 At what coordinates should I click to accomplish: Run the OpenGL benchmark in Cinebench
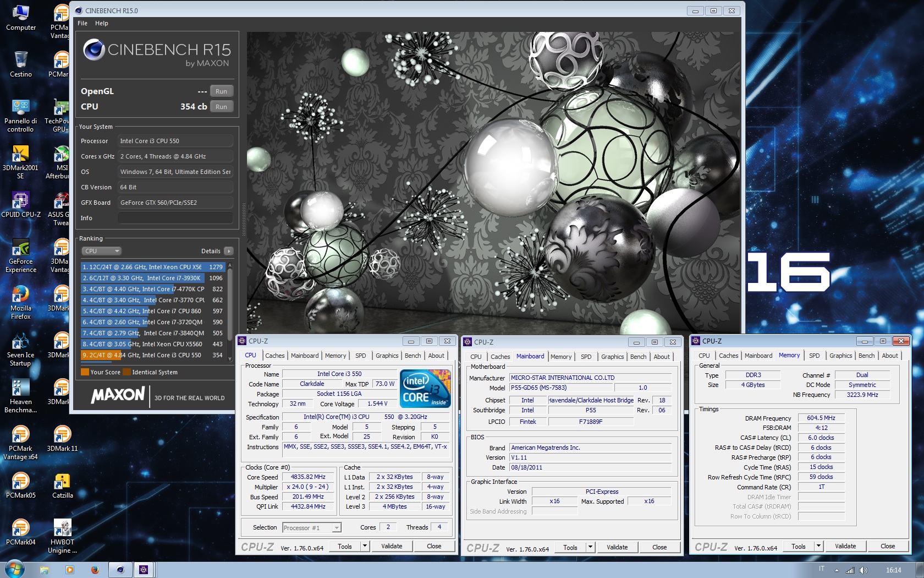tap(222, 91)
